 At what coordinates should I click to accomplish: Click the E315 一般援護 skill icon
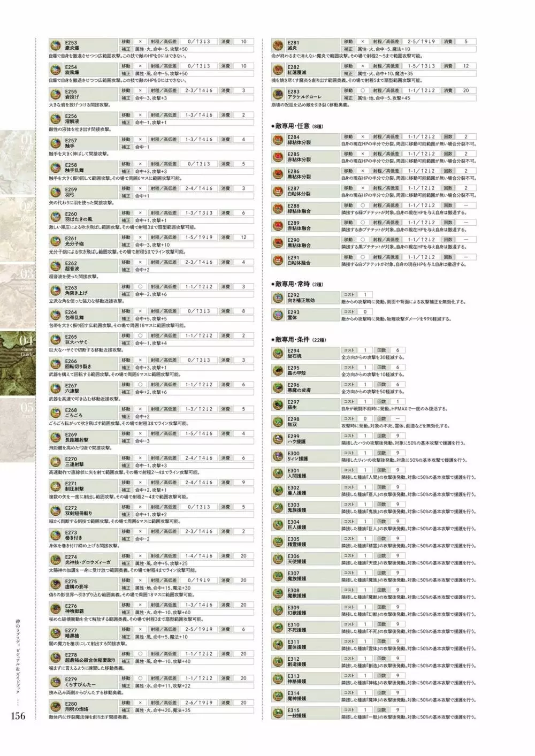[x=278, y=713]
